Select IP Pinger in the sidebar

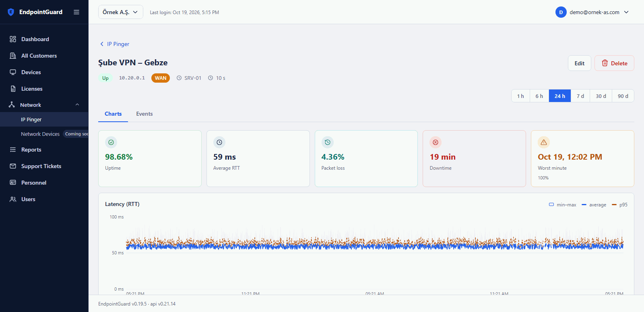click(x=44, y=119)
